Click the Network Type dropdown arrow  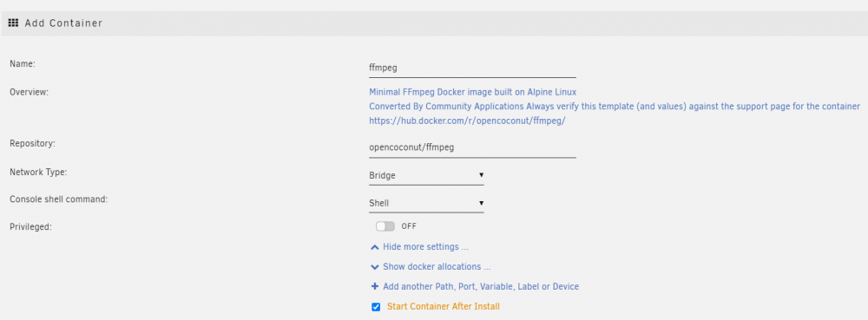(481, 175)
